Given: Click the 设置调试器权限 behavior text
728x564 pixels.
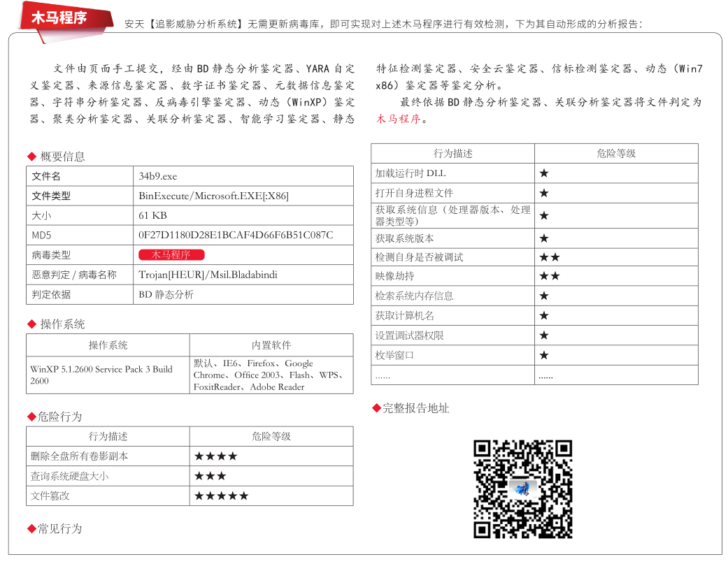Looking at the screenshot, I should pyautogui.click(x=410, y=335).
